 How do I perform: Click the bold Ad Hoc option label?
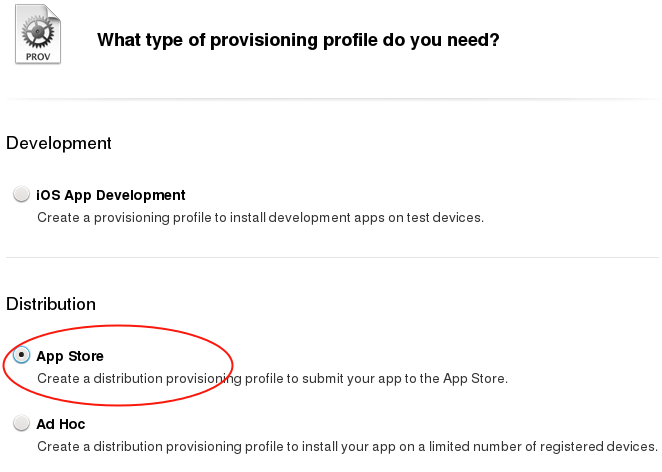[61, 424]
